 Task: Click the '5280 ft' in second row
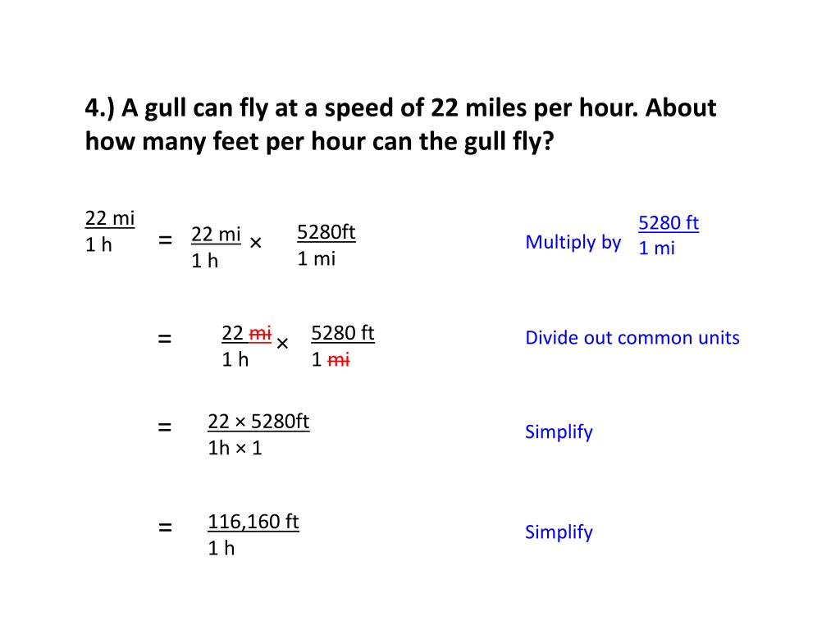coord(342,333)
